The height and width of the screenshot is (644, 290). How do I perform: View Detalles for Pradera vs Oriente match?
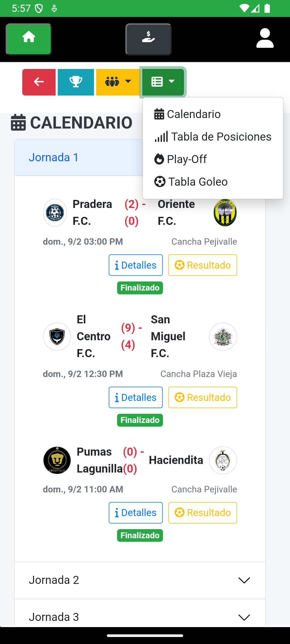click(x=136, y=265)
